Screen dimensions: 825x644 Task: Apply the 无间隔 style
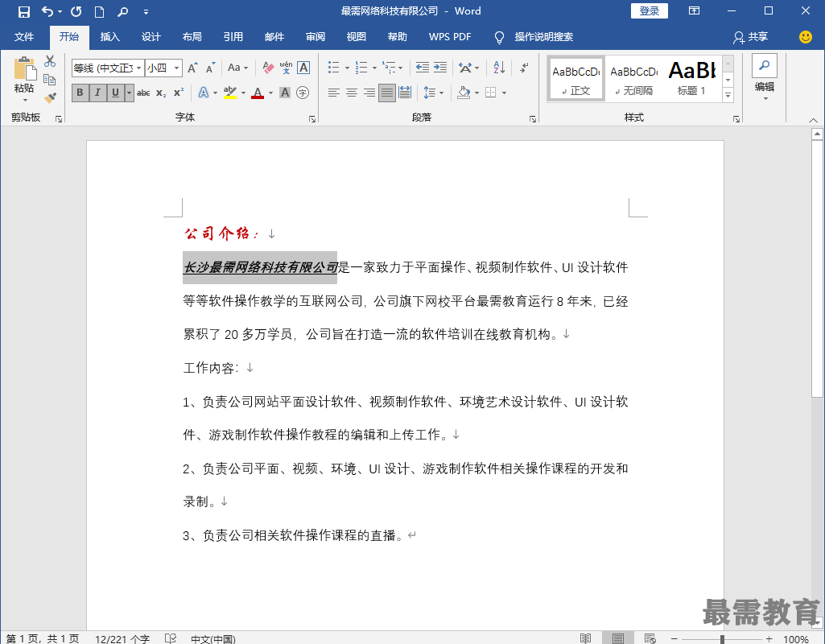pos(634,78)
